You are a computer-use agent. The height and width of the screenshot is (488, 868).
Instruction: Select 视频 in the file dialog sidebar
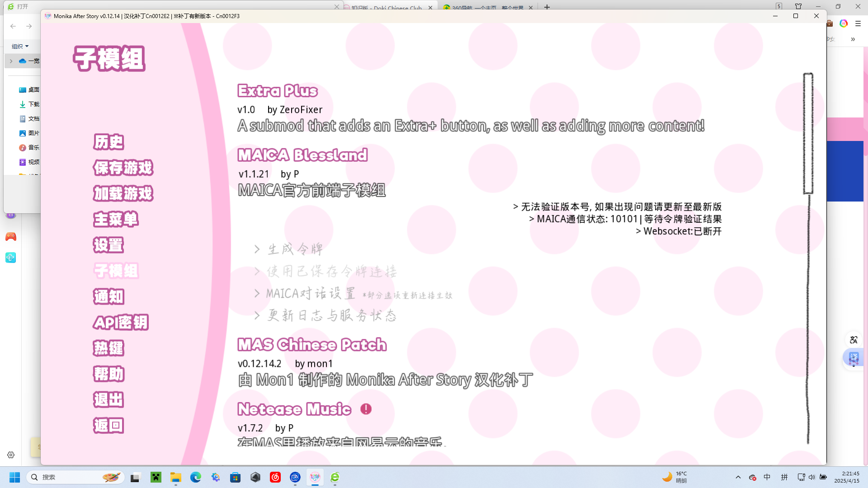[x=29, y=162]
